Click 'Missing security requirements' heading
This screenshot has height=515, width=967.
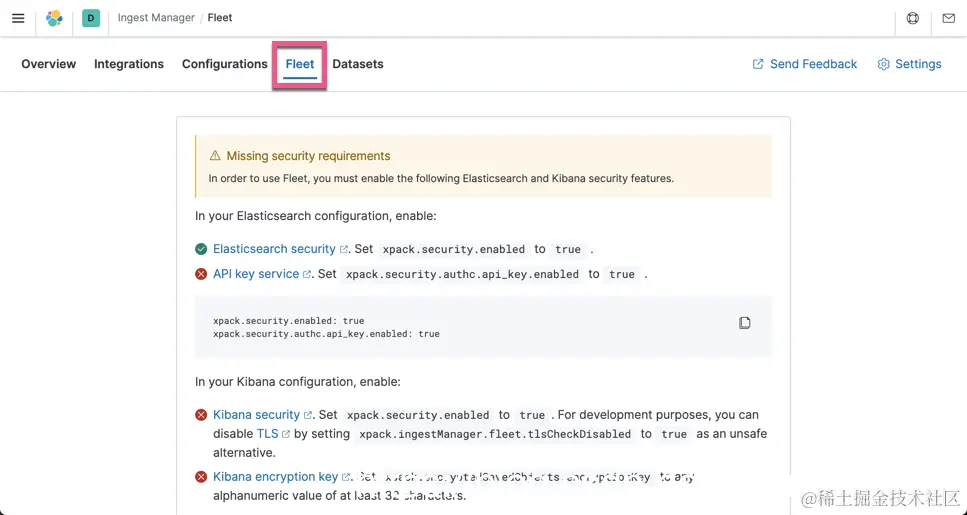[x=308, y=156]
